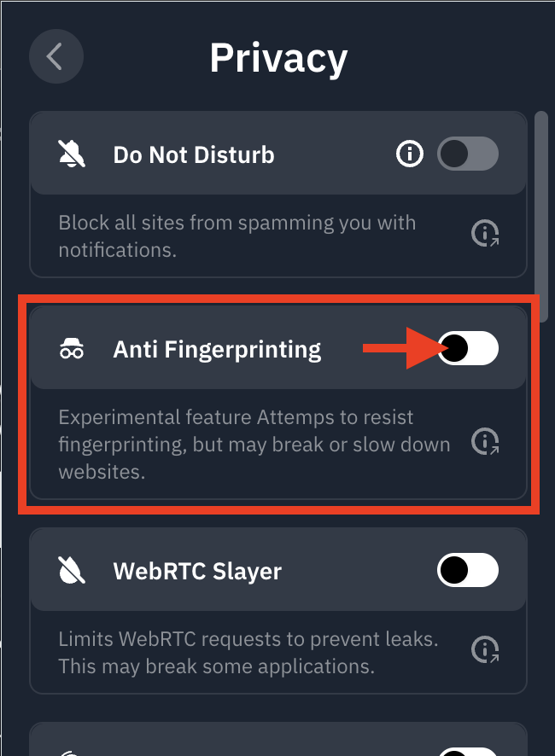Open the WebRTC Slayer description info link icon

[486, 650]
